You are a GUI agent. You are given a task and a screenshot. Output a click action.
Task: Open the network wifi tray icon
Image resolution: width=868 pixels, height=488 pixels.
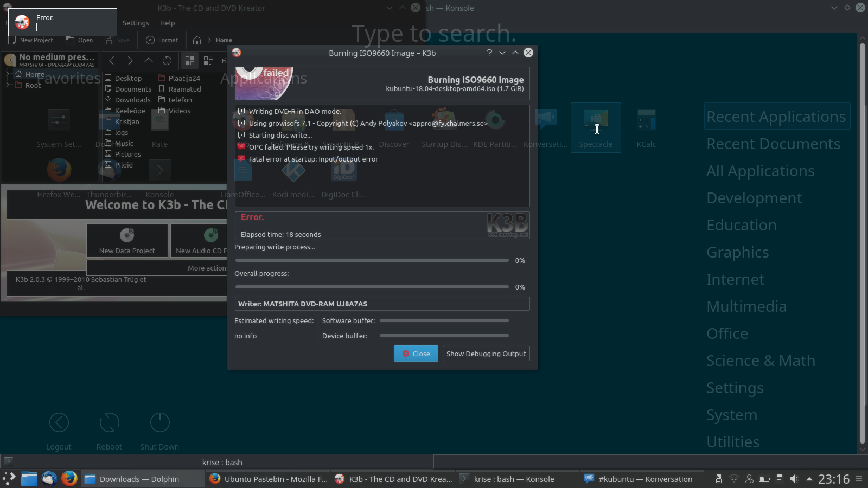[x=734, y=479]
